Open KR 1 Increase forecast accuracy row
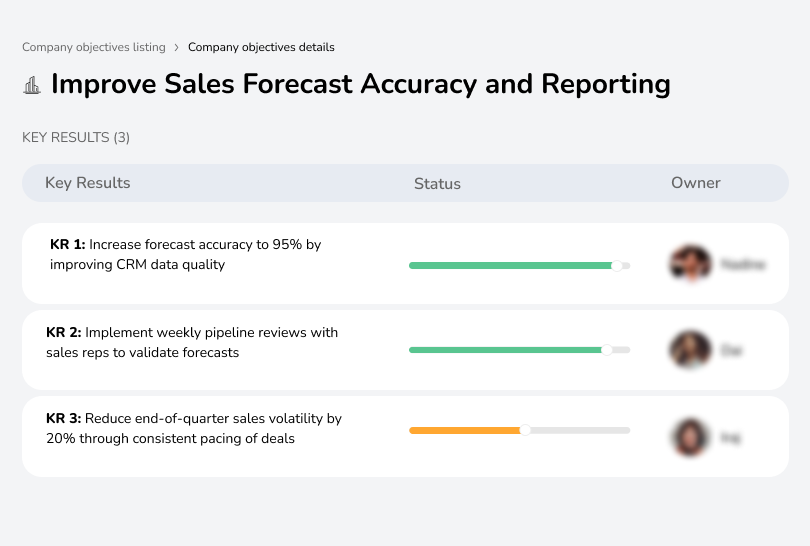Image resolution: width=810 pixels, height=546 pixels. pos(405,263)
